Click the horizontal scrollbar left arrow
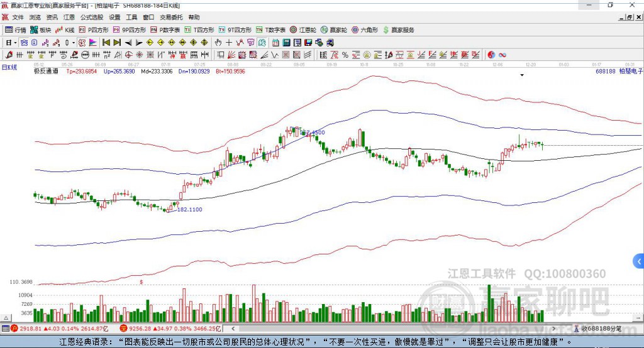The height and width of the screenshot is (348, 644). pyautogui.click(x=233, y=329)
